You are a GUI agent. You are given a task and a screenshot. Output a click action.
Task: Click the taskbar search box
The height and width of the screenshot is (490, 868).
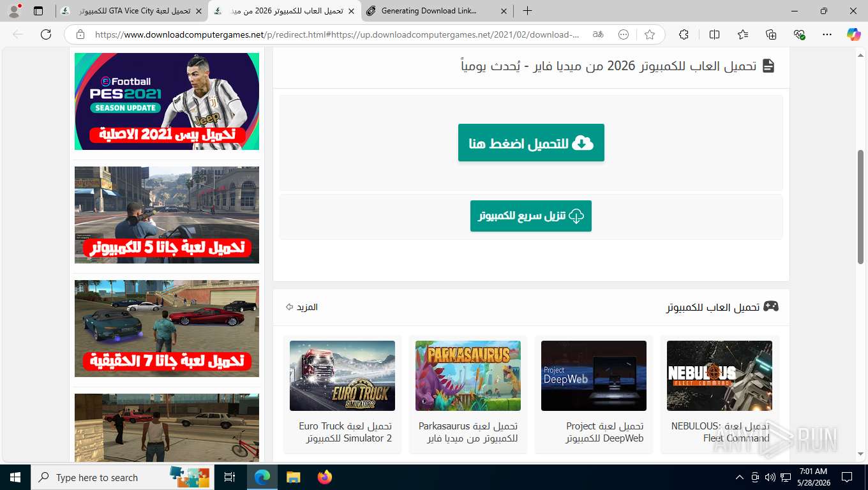point(123,477)
